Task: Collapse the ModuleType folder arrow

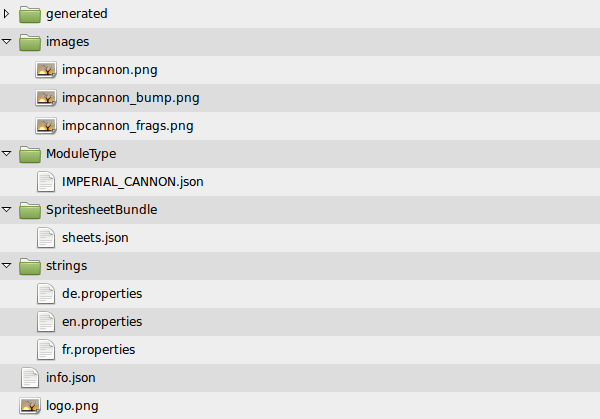Action: point(7,153)
